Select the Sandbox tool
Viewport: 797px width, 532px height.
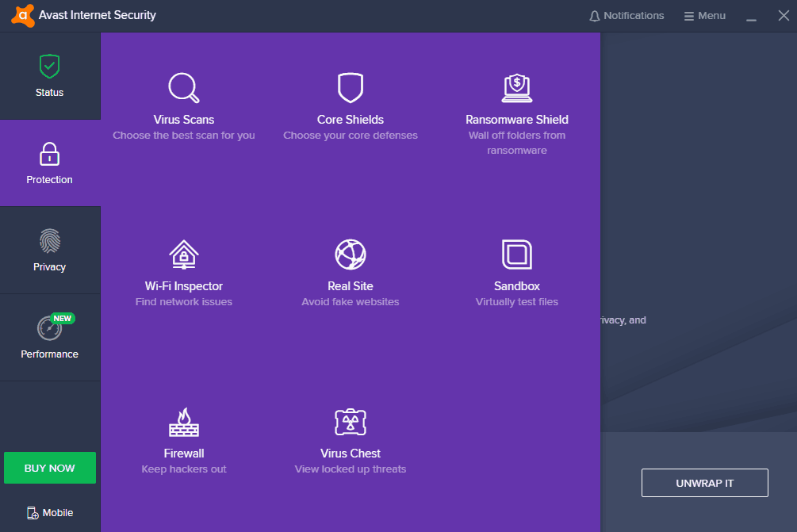click(x=516, y=265)
